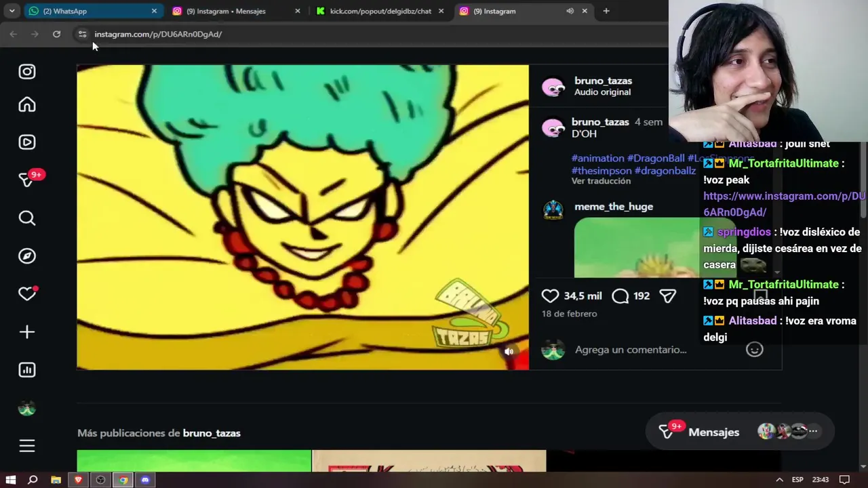The width and height of the screenshot is (868, 488).
Task: Click the bruno_tazas avatar next to the caption
Action: (553, 128)
